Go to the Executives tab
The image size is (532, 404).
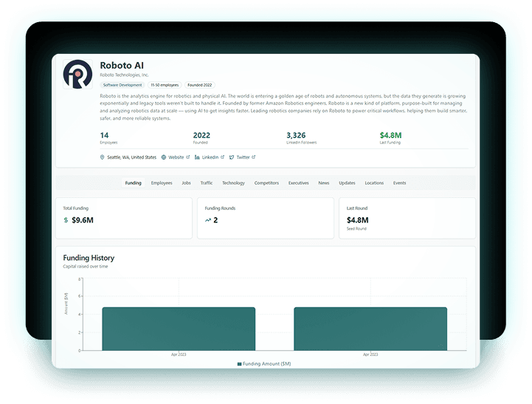click(299, 183)
